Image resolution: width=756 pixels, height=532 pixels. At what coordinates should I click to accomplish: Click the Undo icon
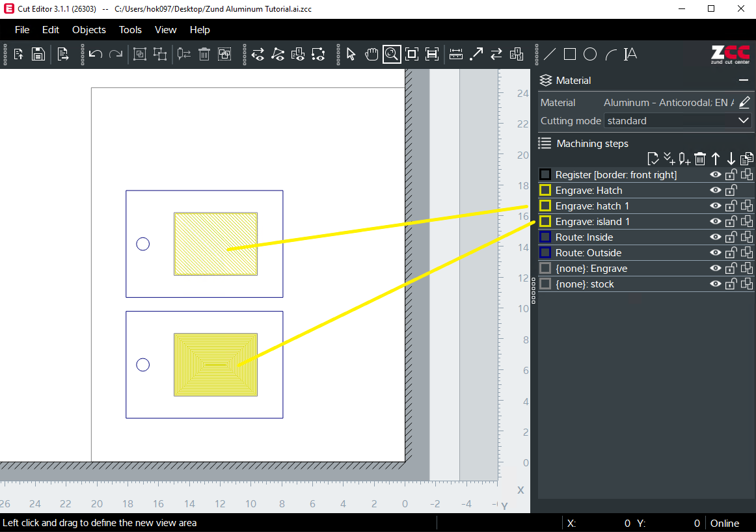coord(96,54)
